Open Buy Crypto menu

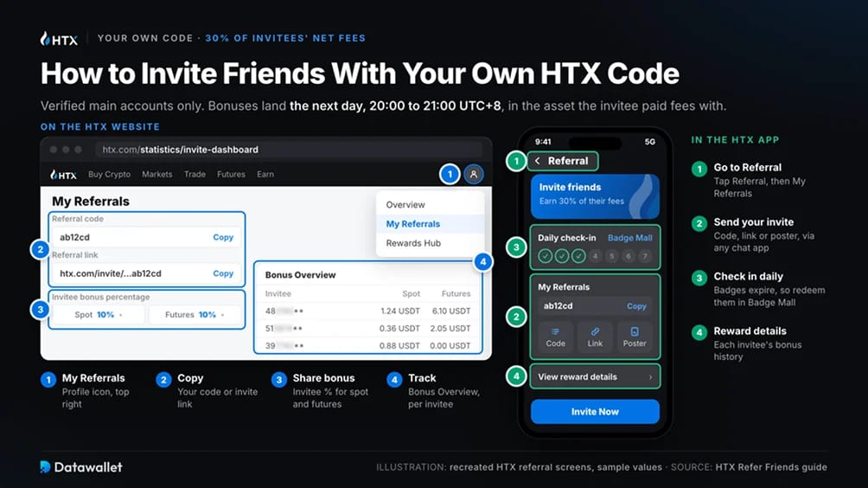click(x=109, y=174)
